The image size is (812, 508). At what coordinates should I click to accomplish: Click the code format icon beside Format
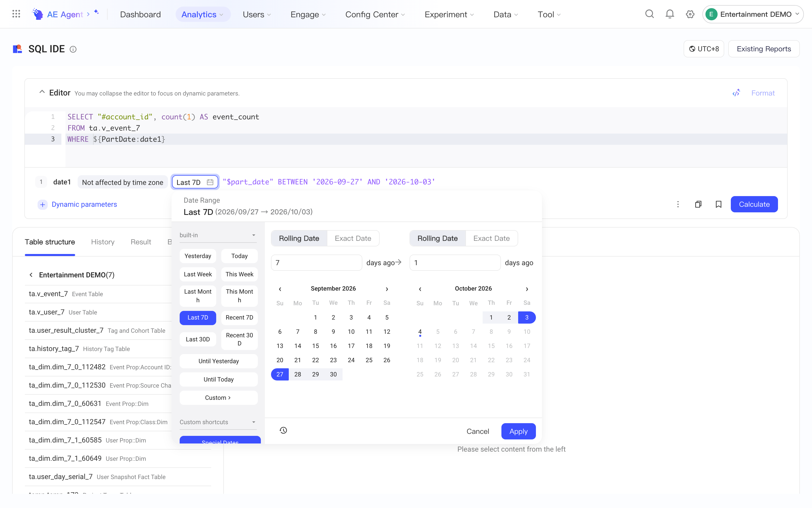tap(736, 93)
